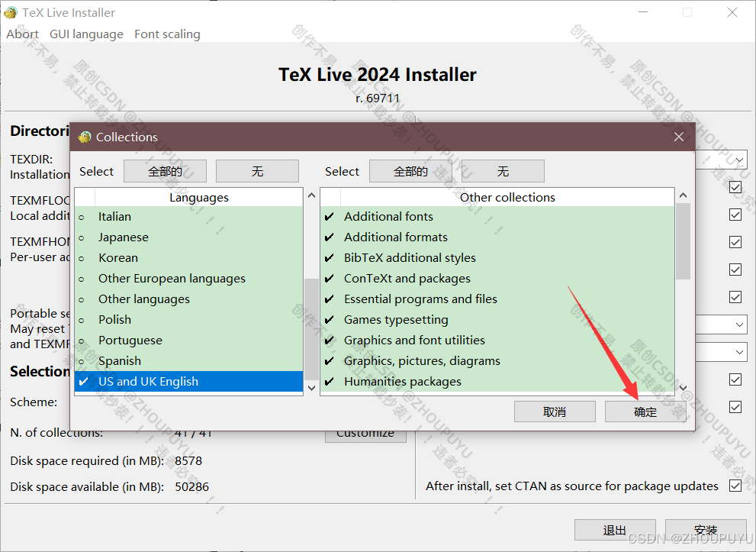Click Languages list scrollbar thumb

pyautogui.click(x=311, y=329)
